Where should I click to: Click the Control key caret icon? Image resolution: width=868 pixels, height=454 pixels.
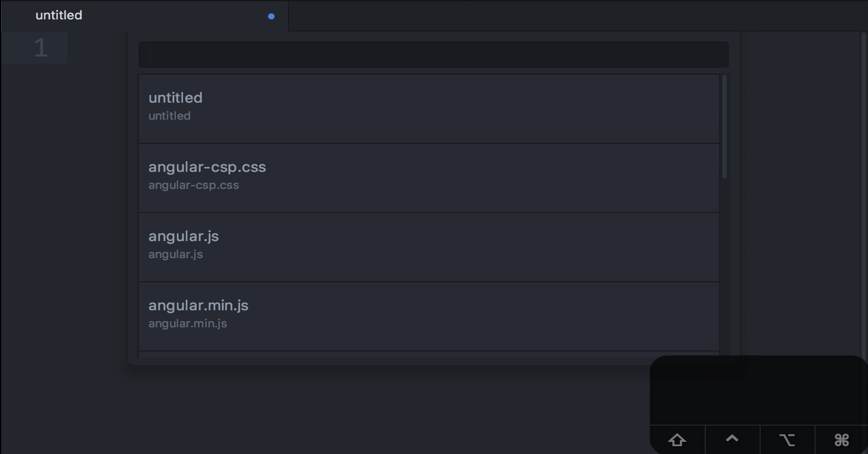(732, 439)
